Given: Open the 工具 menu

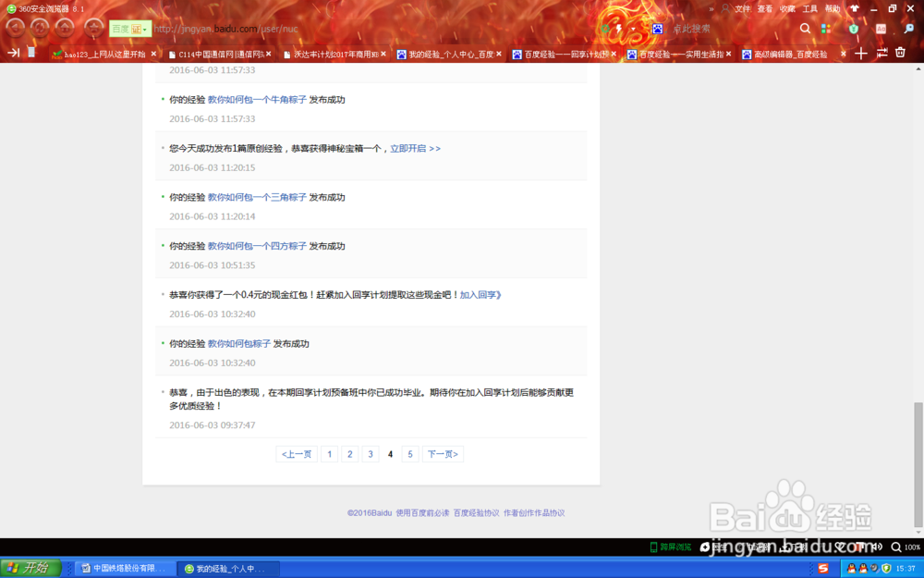Looking at the screenshot, I should point(809,9).
